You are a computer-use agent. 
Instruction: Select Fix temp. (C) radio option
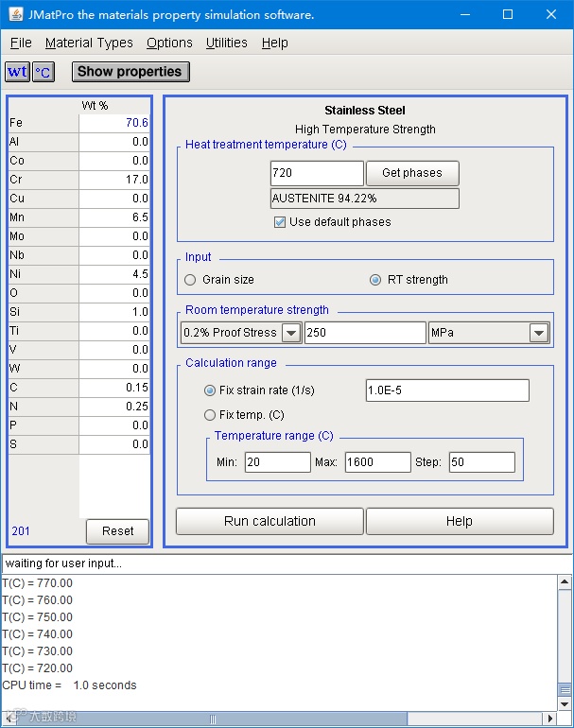pyautogui.click(x=210, y=415)
